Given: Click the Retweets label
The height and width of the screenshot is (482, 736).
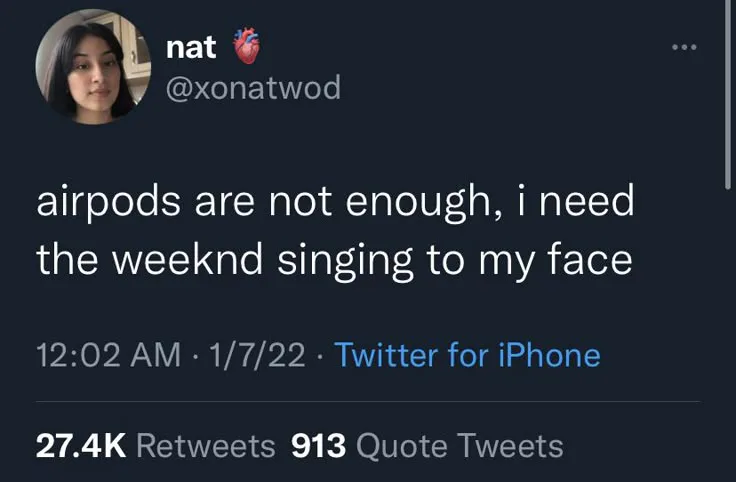Looking at the screenshot, I should [205, 444].
